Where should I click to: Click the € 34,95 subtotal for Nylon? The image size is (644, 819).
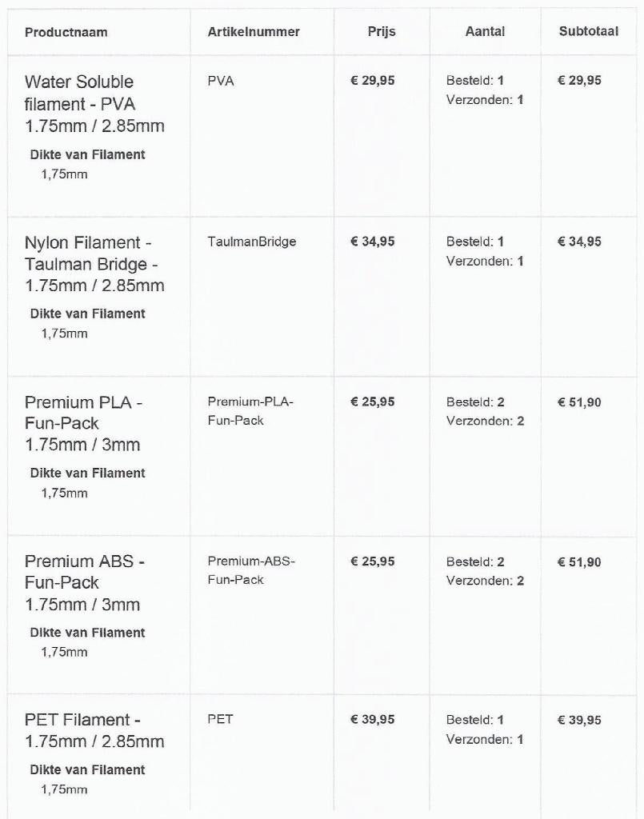579,242
